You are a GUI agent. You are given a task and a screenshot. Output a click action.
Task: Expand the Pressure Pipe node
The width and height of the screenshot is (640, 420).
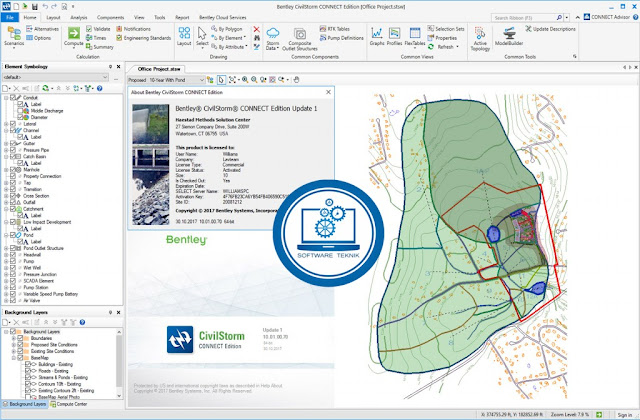tap(6, 150)
